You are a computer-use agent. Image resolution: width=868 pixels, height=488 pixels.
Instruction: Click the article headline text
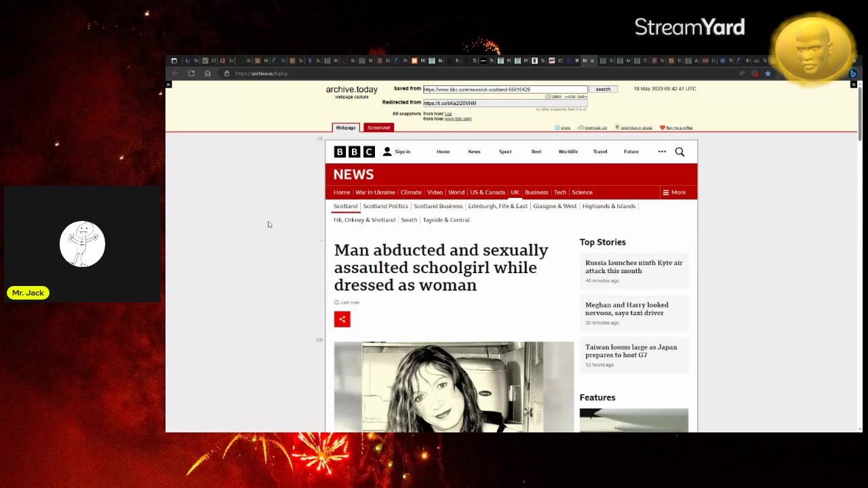(441, 268)
